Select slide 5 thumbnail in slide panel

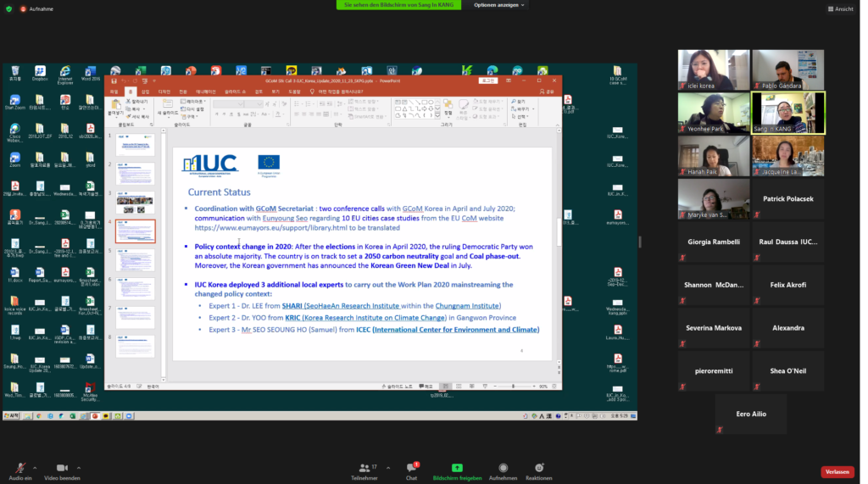coord(135,260)
